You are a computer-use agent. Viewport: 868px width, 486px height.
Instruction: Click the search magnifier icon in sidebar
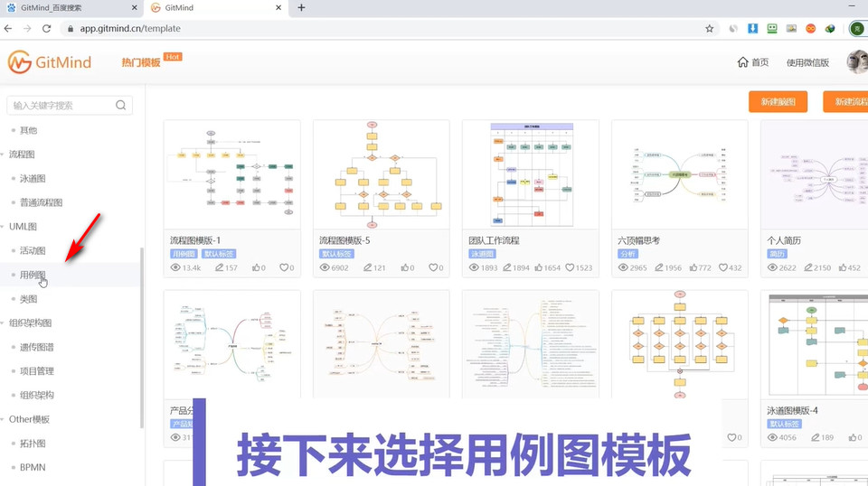120,105
